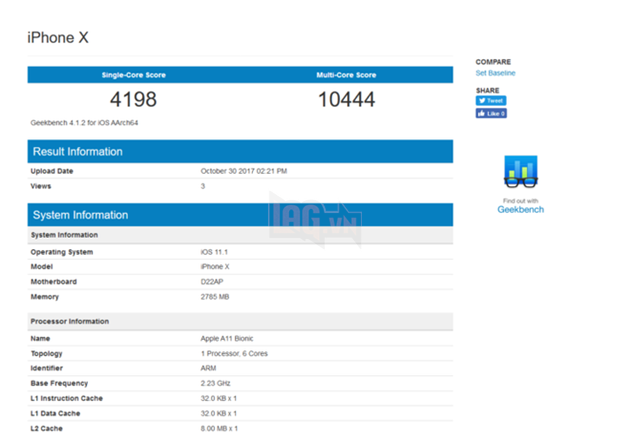Screen dimensions: 630x441
Task: Click the base frequency value 2.23 GHz
Action: pos(216,383)
